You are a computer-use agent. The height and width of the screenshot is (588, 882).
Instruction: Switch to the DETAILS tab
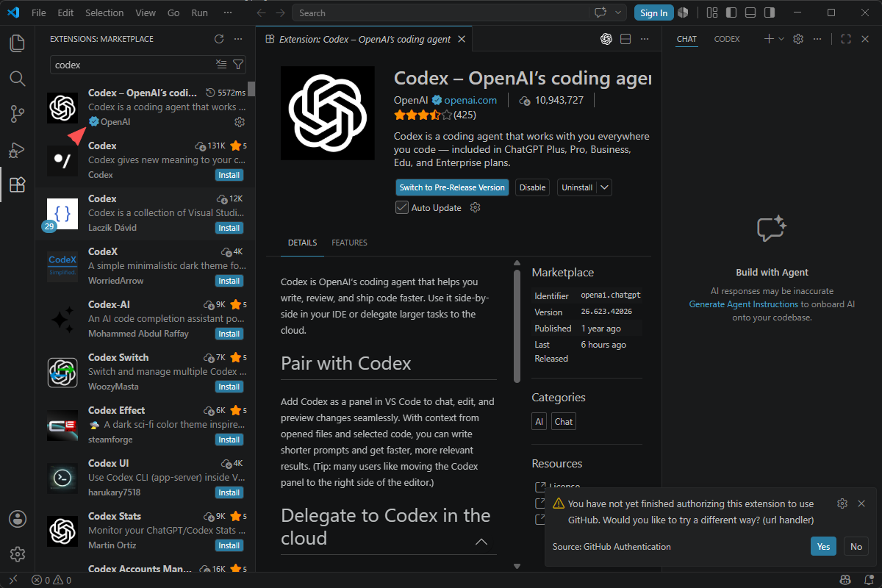tap(302, 243)
